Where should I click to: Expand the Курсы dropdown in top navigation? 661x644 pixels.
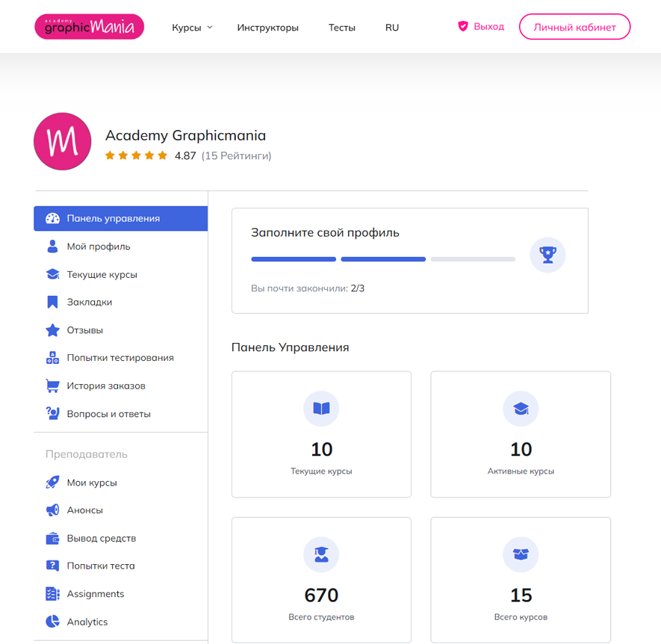(x=192, y=28)
